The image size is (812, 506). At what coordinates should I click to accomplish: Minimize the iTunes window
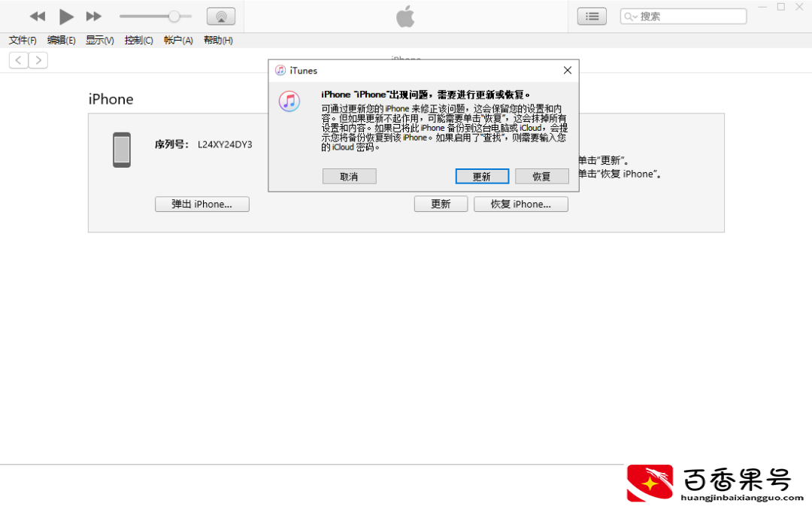click(x=762, y=8)
